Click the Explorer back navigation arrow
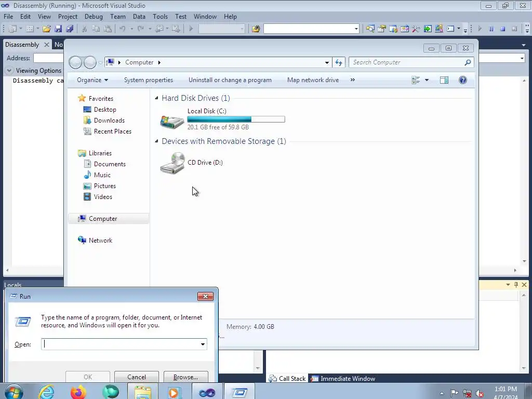The width and height of the screenshot is (532, 399). pyautogui.click(x=75, y=62)
